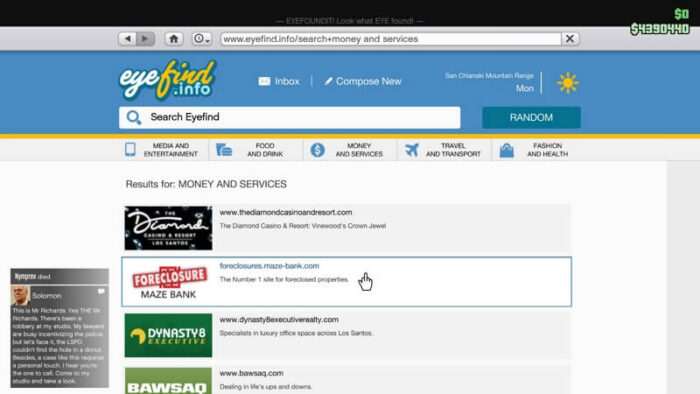Open Media and Entertainment category

[162, 150]
